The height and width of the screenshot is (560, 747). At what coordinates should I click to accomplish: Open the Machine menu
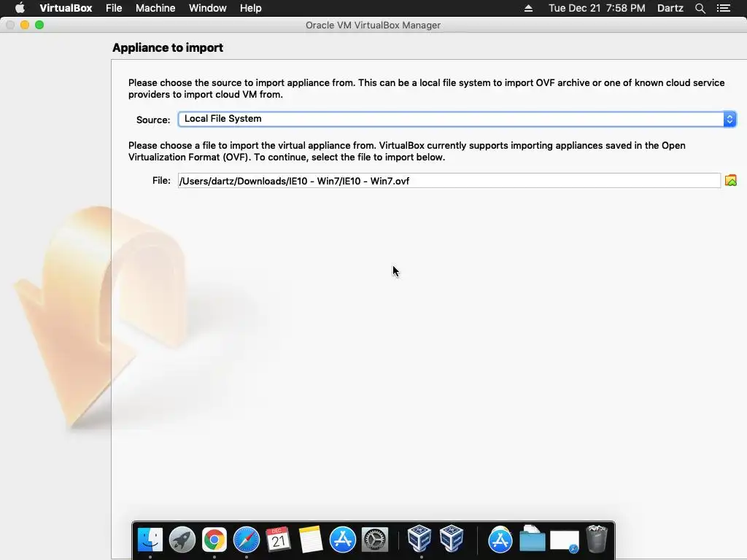tap(155, 8)
